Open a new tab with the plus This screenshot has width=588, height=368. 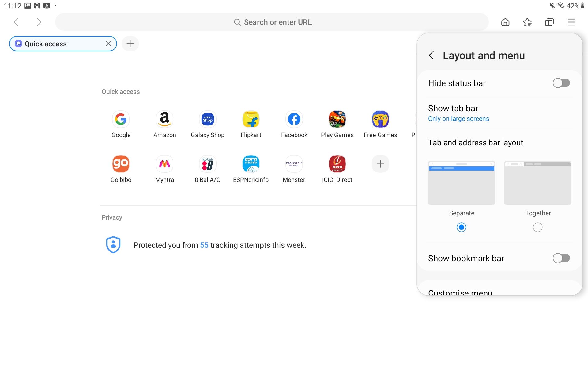click(130, 44)
